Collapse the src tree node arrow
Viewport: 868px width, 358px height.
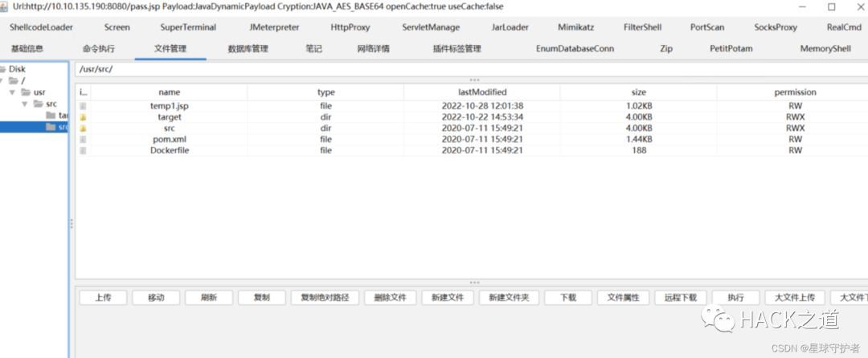tap(24, 104)
